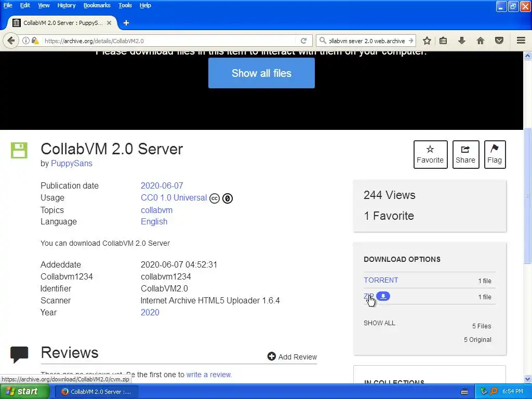Open the Edit menu
Screen dimensions: 532x399
click(25, 5)
